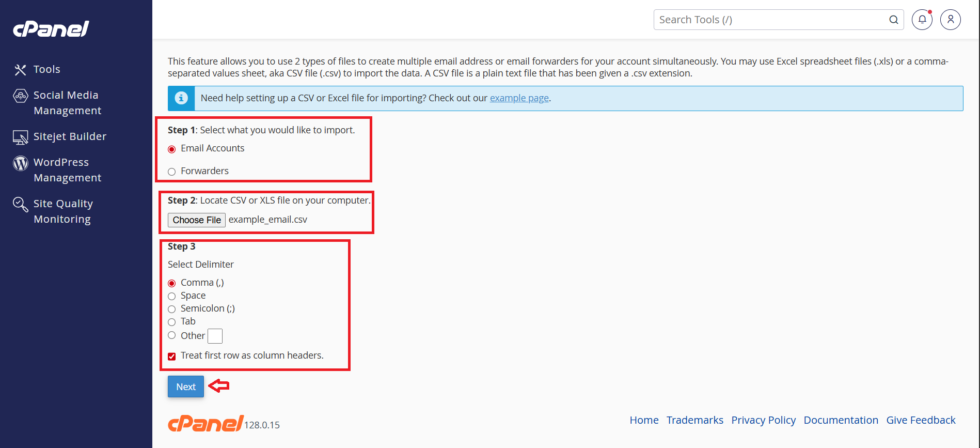Follow the Home footer link
The width and height of the screenshot is (980, 448).
[644, 420]
